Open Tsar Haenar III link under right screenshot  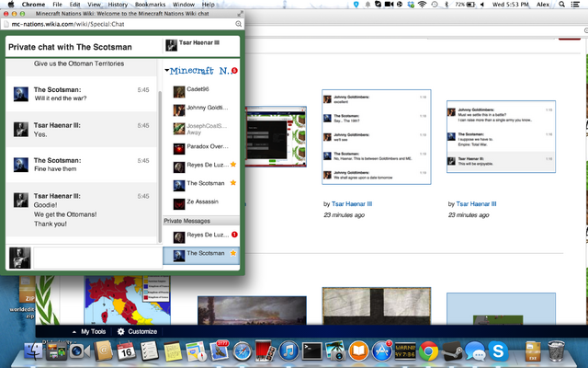(476, 204)
